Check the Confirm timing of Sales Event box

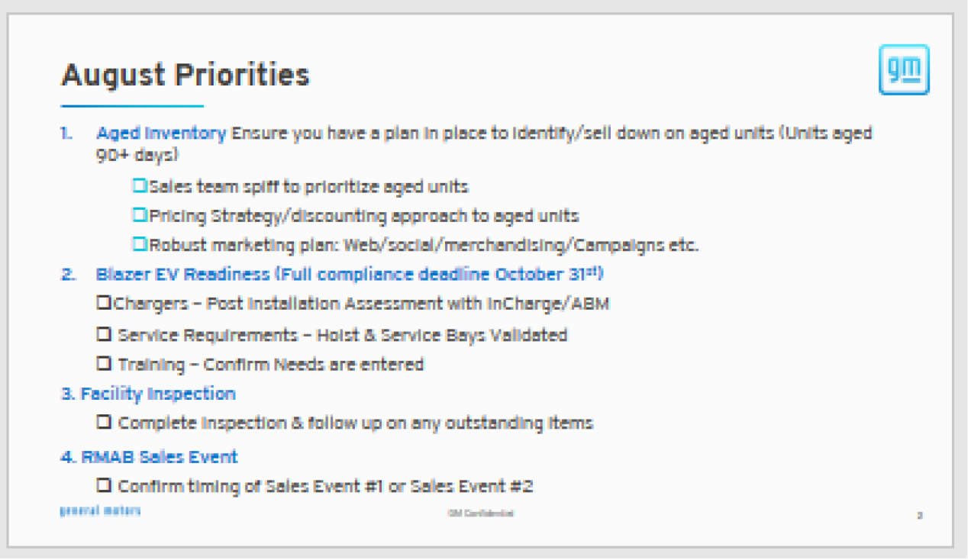click(x=104, y=485)
